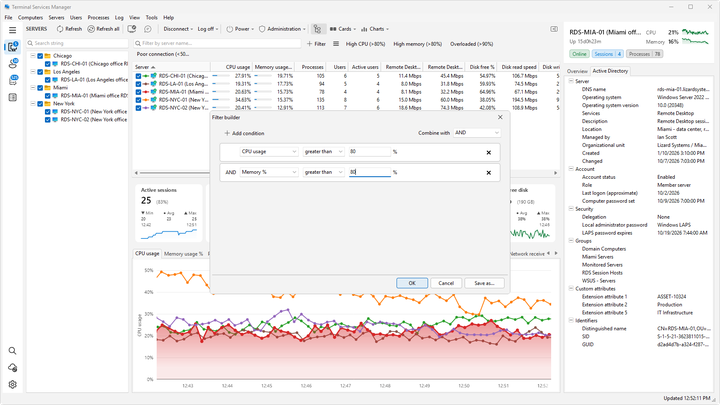Open the File menu
720x405 pixels.
(x=8, y=17)
